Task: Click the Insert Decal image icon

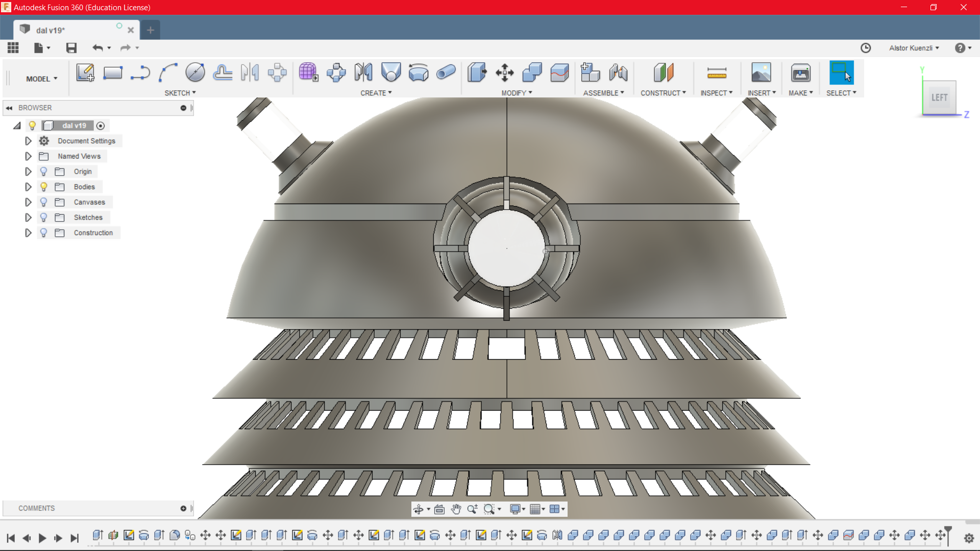Action: (761, 72)
